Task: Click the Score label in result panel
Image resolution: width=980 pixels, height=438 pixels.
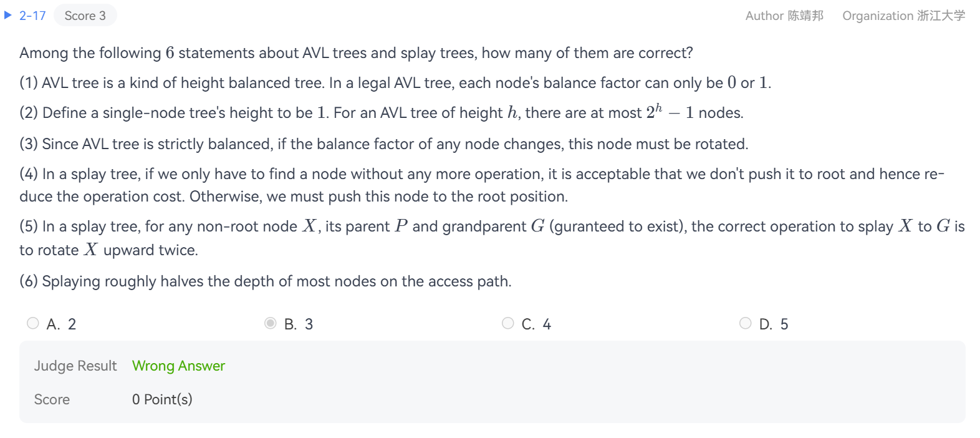Action: 52,399
